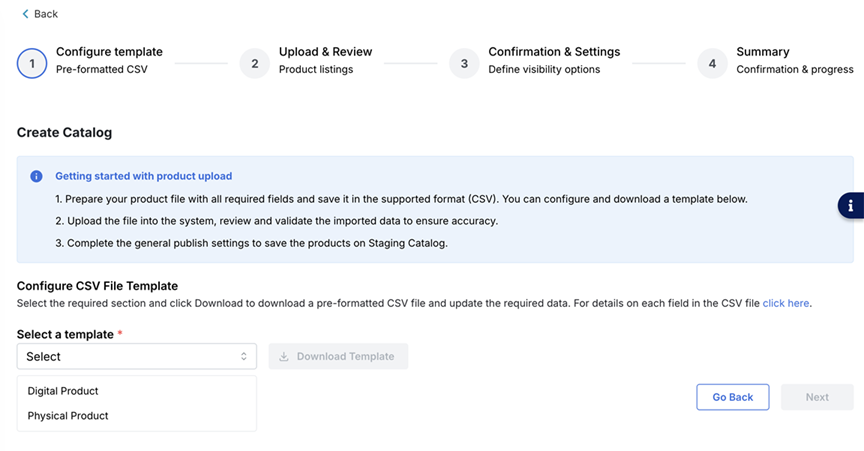Click the Confirmation & Settings step title

pos(554,52)
